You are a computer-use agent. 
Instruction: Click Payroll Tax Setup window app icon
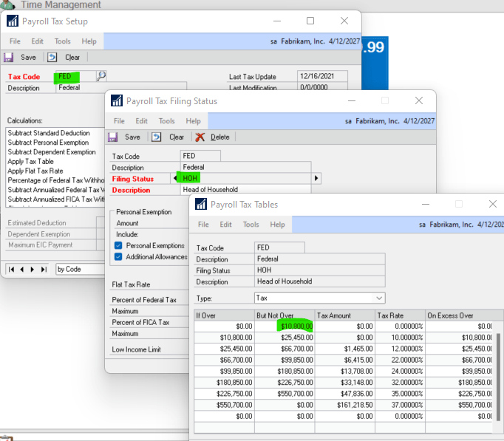pyautogui.click(x=13, y=21)
